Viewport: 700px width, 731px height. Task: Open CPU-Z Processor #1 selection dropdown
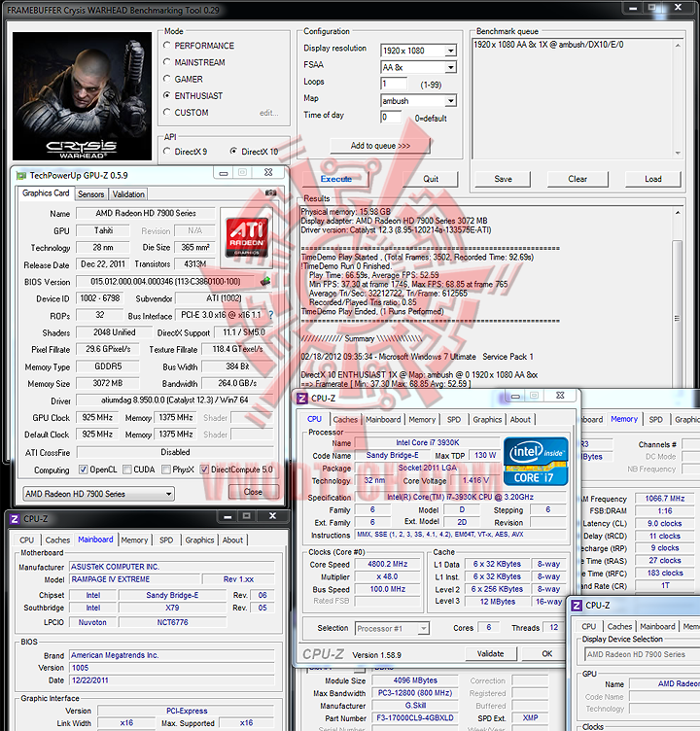[391, 628]
